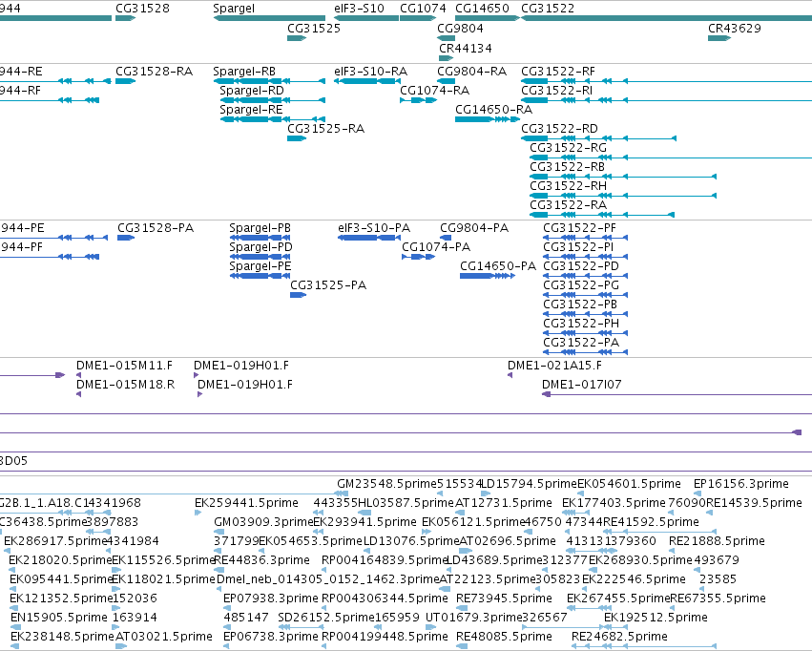Select the DME1-015M11.F BAC end label
The image size is (812, 651).
[x=124, y=366]
